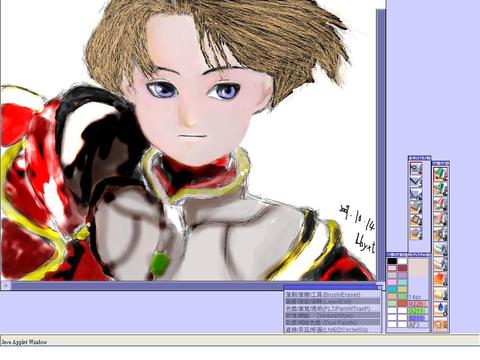Screen dimensions: 480x360
Task: Pick the teal color swatch
Action: (392, 289)
